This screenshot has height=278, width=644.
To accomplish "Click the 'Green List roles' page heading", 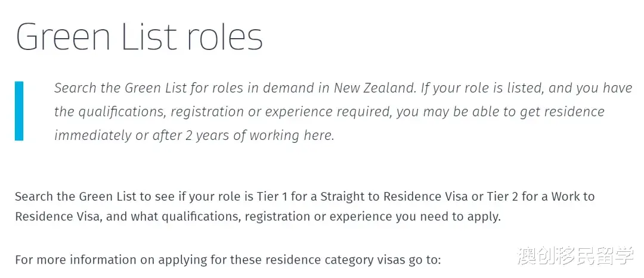I will [139, 38].
